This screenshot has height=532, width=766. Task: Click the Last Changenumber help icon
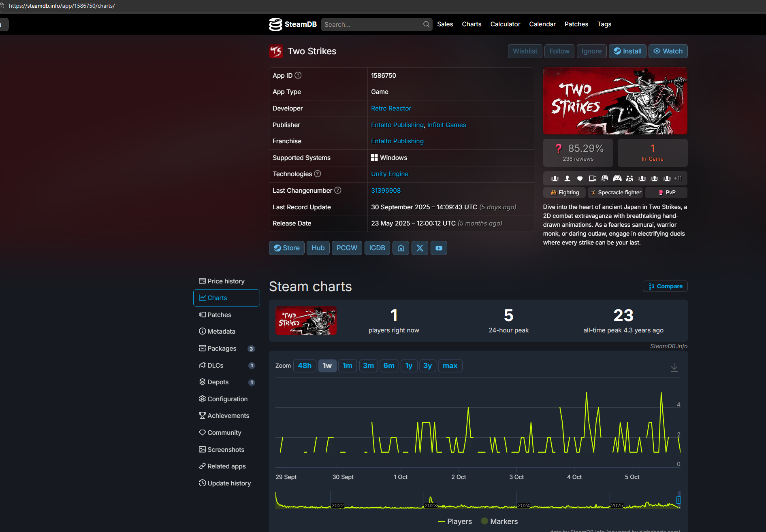[x=338, y=190]
